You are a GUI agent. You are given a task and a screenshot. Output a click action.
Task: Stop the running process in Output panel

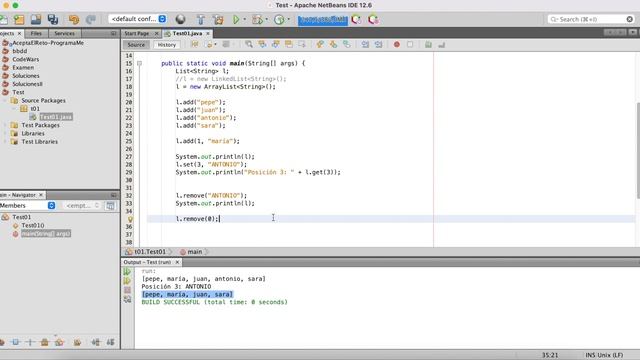[x=127, y=290]
